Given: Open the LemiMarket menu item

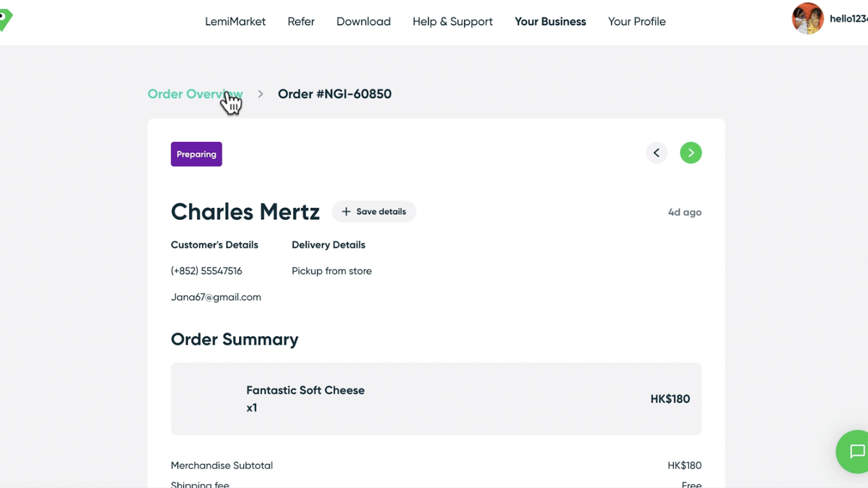Looking at the screenshot, I should (x=235, y=22).
